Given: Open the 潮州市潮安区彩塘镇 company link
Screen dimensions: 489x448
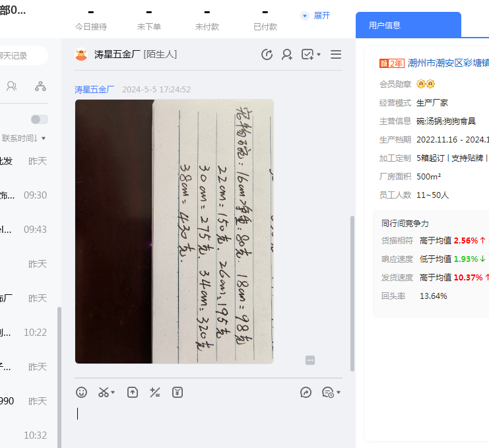Looking at the screenshot, I should 448,63.
